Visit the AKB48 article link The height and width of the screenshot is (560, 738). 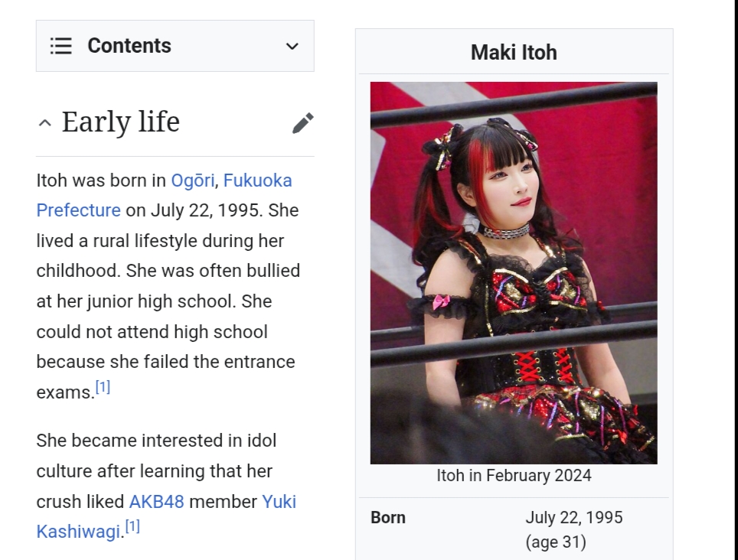pos(156,502)
